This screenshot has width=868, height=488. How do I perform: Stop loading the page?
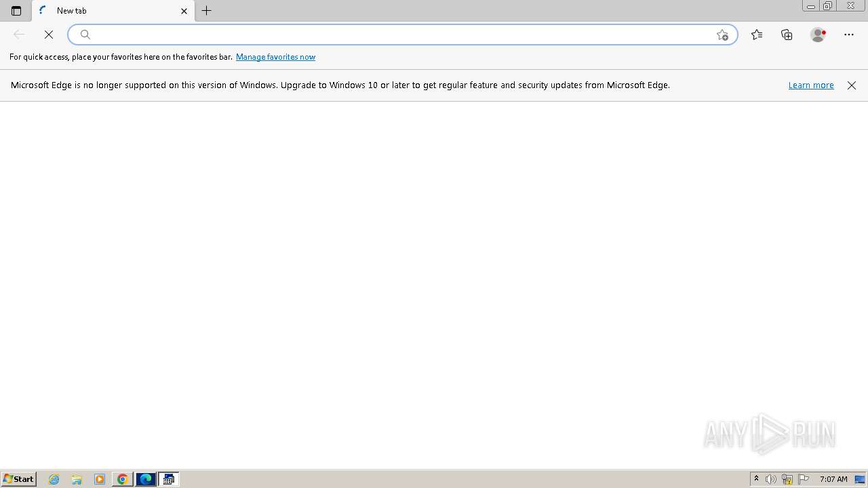click(x=49, y=35)
